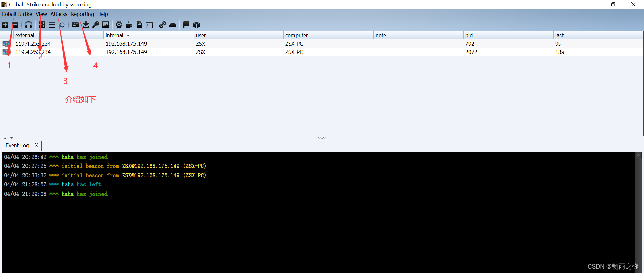Click the Event Log vertical scrollbar
The height and width of the screenshot is (273, 644).
[638, 212]
